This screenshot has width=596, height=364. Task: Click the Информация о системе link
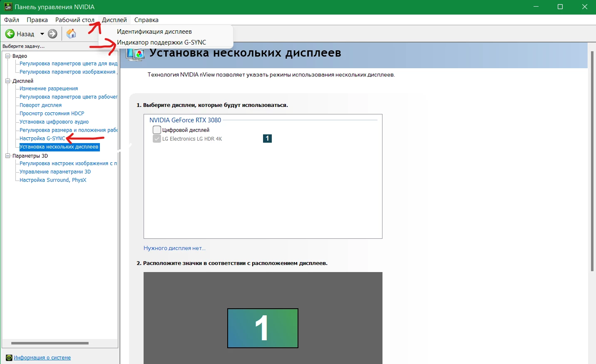point(42,358)
